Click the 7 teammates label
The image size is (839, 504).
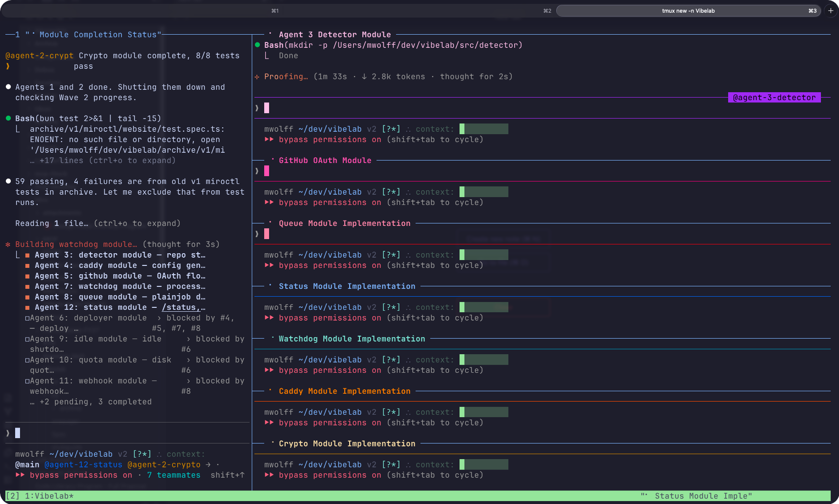tap(174, 475)
